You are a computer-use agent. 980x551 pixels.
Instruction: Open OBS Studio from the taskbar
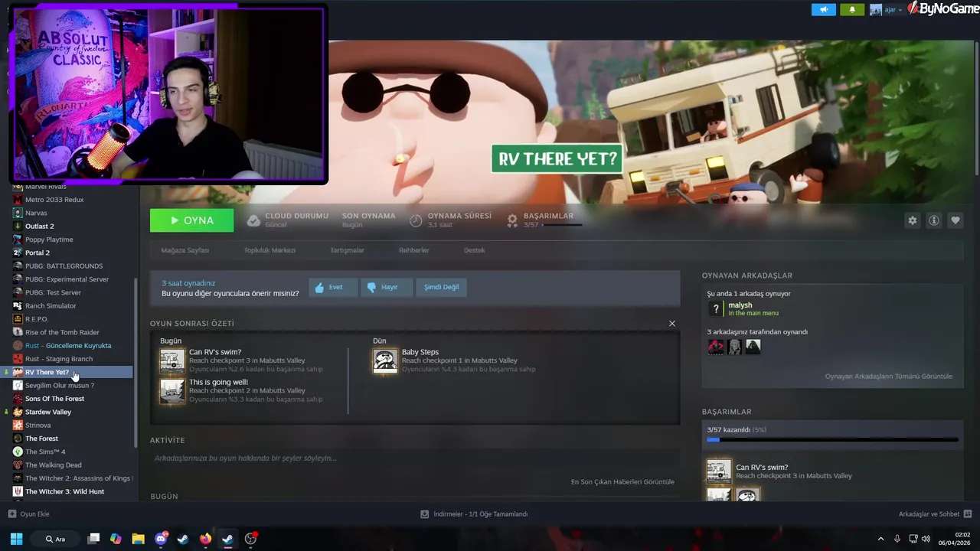250,539
